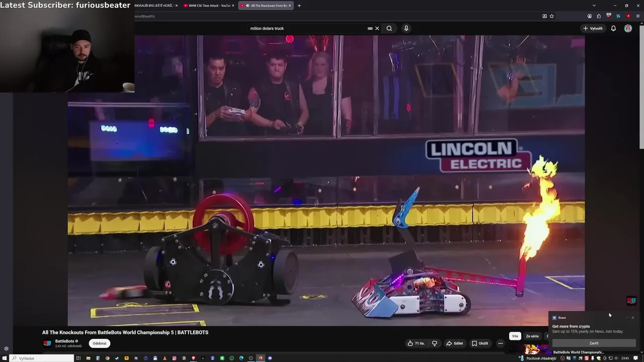Open Task View on the taskbar

pyautogui.click(x=78, y=358)
